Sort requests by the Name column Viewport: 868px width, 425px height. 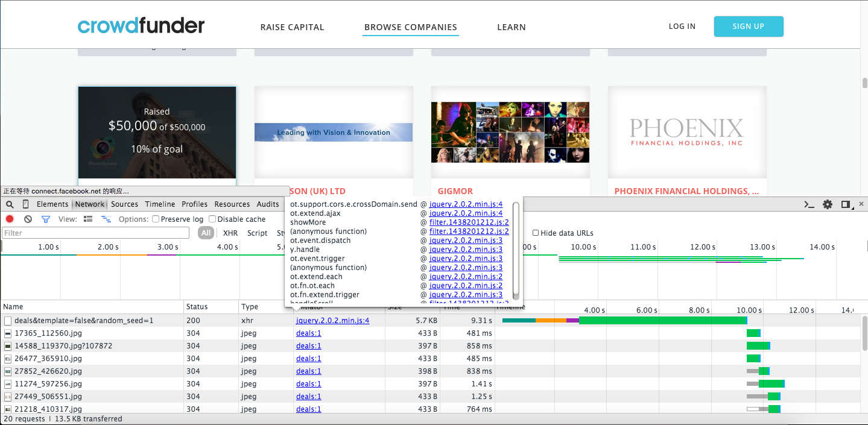92,307
